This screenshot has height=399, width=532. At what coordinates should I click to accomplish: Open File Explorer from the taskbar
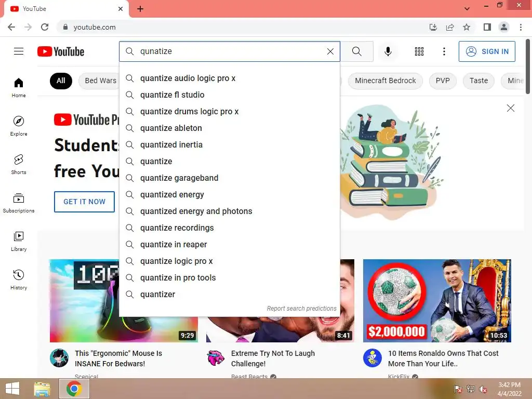click(42, 389)
